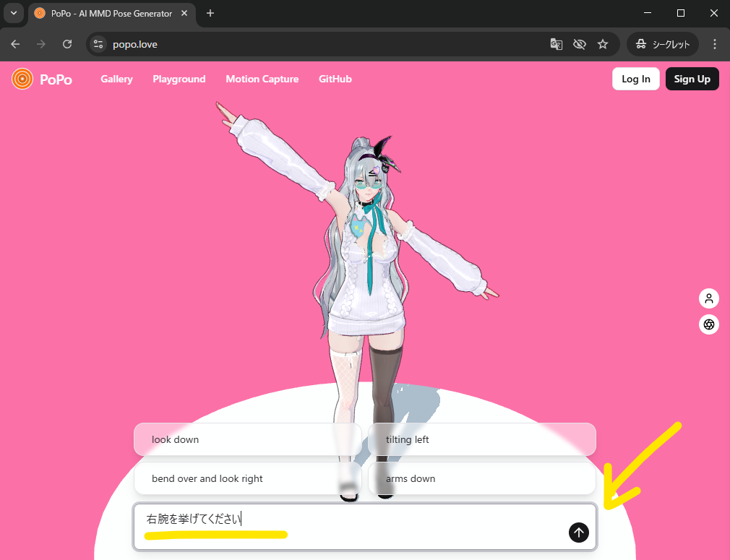Toggle the tracking protection eye icon

(x=579, y=44)
